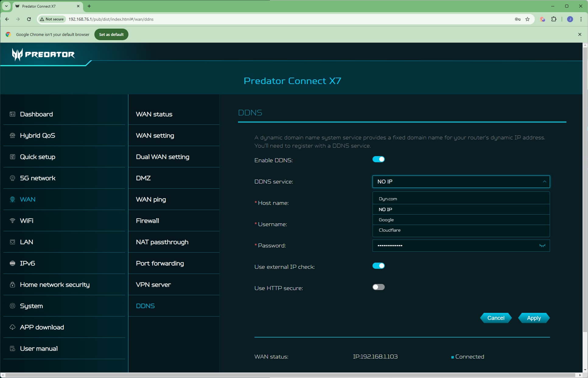Click the Home network security lock icon
Screen dimensions: 588x378
12,285
